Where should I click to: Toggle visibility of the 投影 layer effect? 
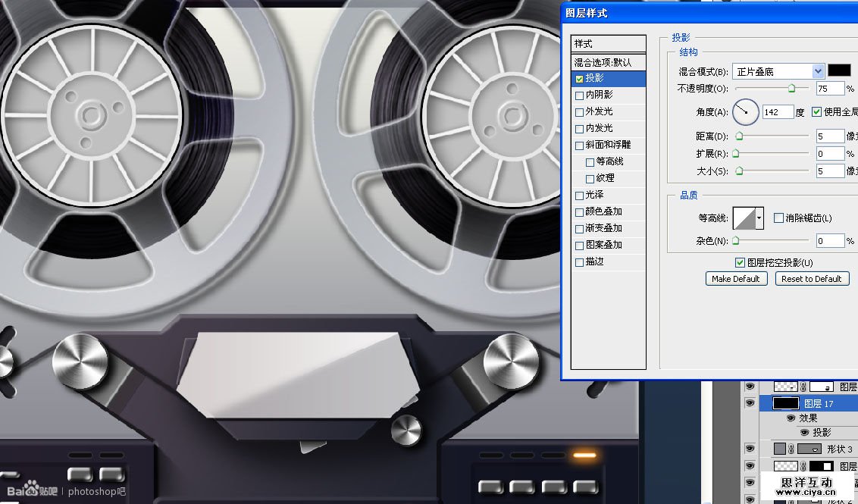pos(804,432)
